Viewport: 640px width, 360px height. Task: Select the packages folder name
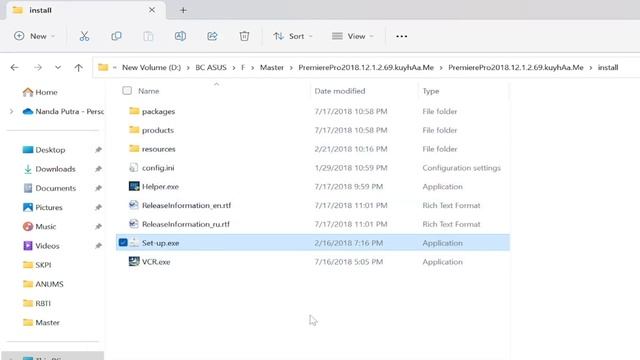click(158, 111)
